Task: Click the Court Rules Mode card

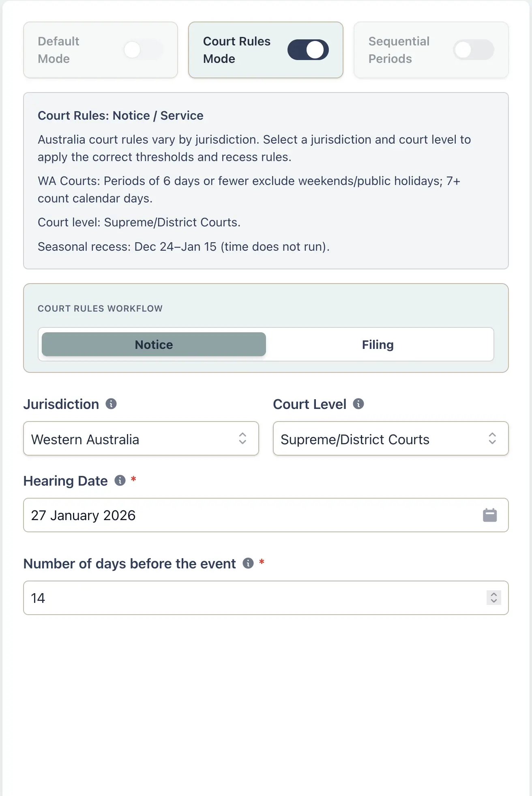Action: click(x=266, y=49)
